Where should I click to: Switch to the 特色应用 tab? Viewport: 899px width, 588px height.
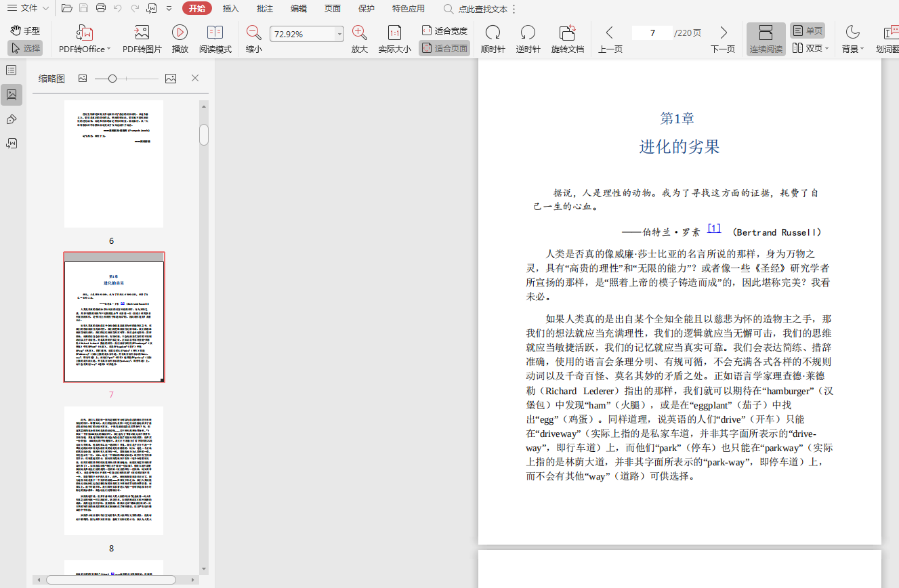click(409, 9)
